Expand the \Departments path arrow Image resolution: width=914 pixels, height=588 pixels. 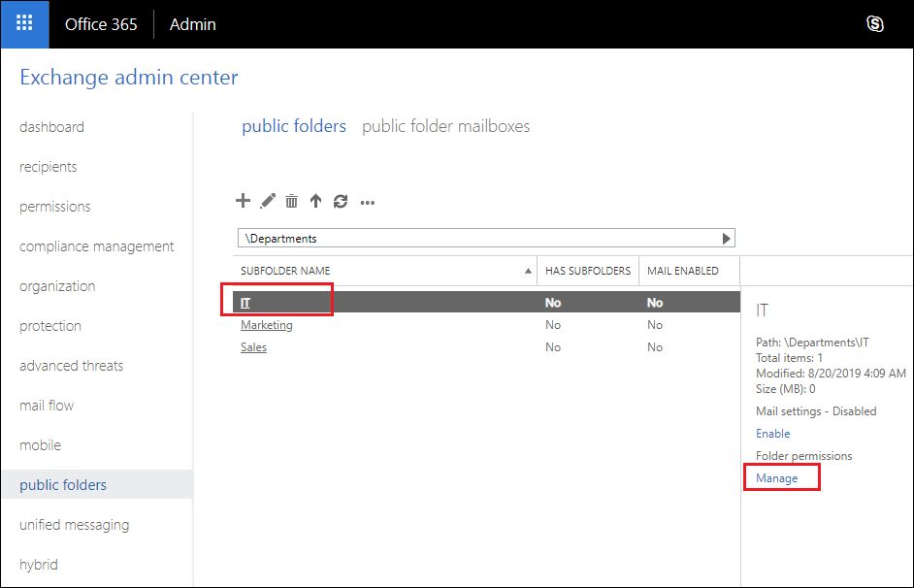click(x=726, y=239)
